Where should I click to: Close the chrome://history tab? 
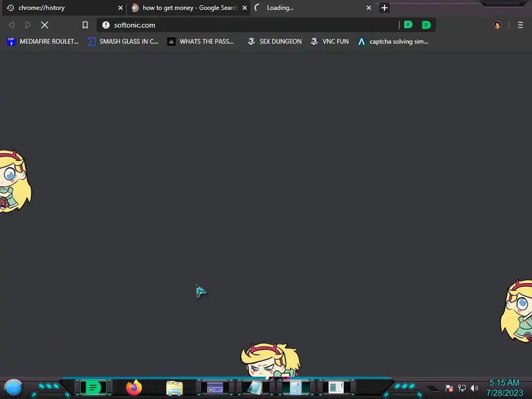tap(120, 8)
